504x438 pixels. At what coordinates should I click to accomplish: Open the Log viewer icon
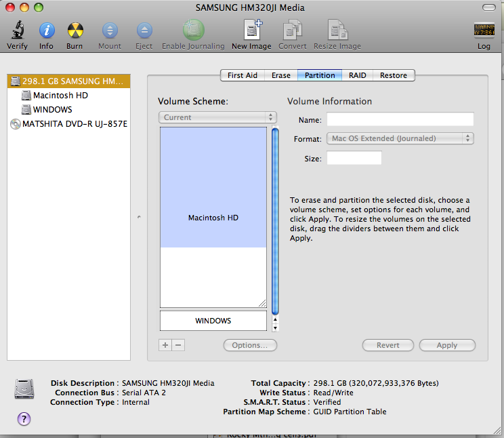pos(484,31)
